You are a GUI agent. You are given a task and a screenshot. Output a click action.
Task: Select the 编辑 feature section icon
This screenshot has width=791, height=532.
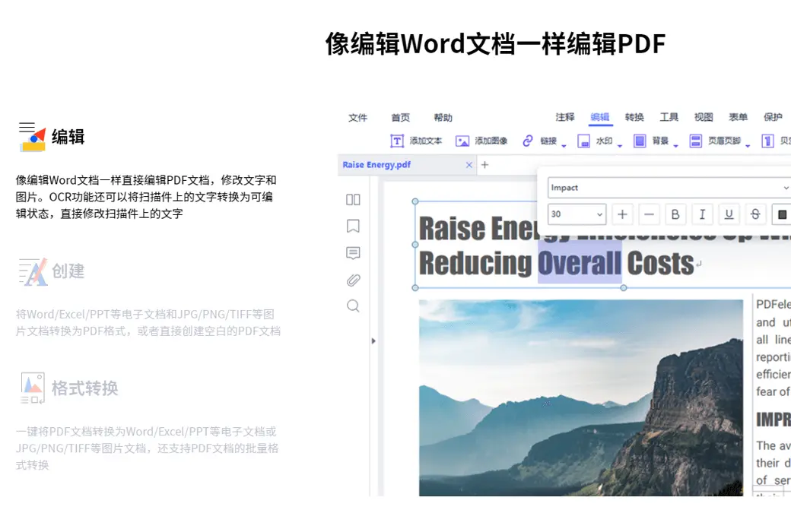[32, 137]
